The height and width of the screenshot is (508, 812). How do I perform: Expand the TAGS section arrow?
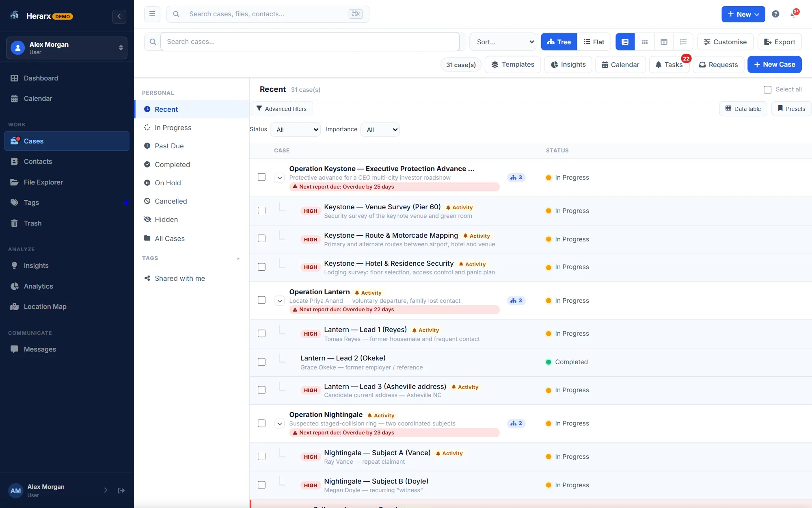[x=238, y=258]
